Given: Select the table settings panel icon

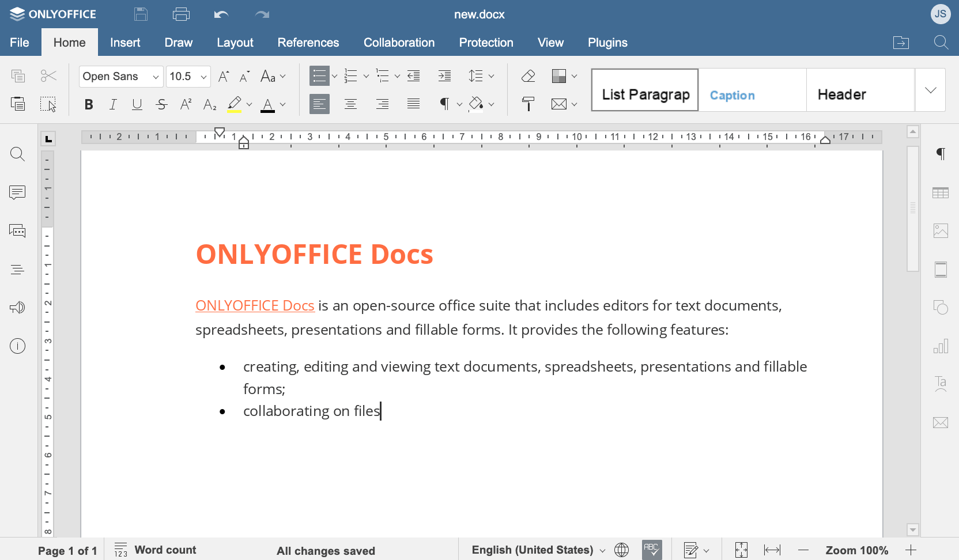Looking at the screenshot, I should [x=941, y=192].
